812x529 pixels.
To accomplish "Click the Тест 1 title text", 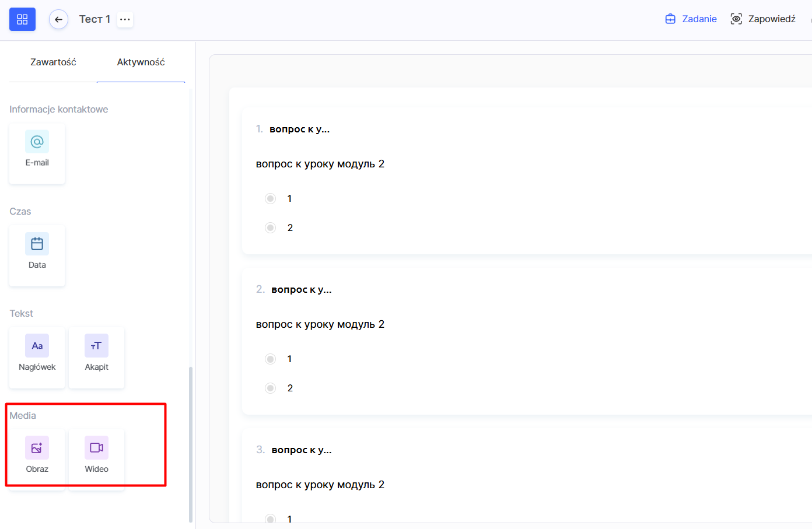I will 94,19.
